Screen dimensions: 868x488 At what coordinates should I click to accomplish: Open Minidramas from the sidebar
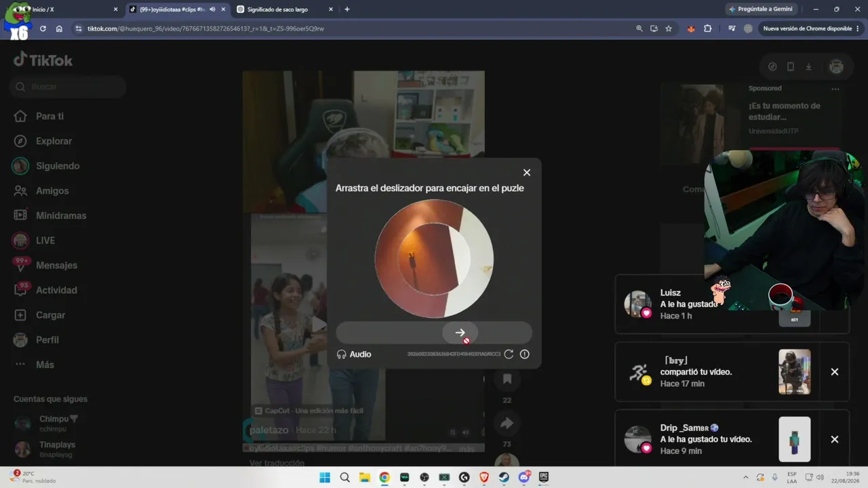point(51,216)
